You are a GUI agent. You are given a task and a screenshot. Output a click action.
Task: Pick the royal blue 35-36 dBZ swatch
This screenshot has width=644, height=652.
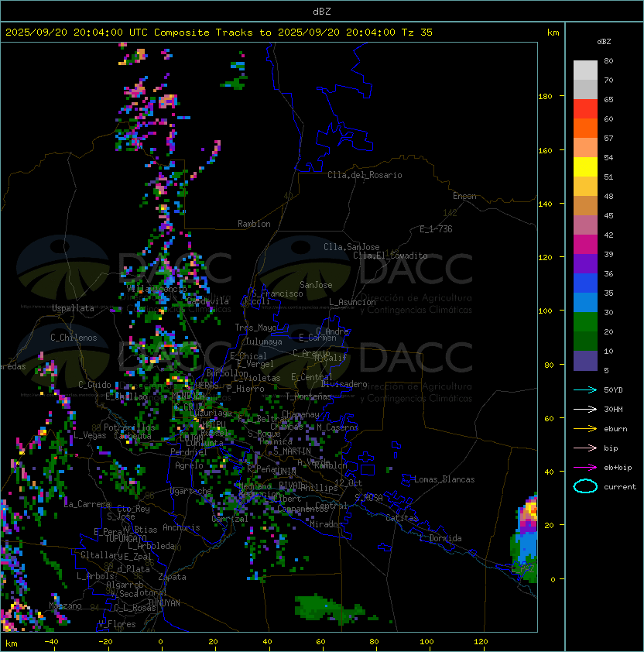click(585, 283)
